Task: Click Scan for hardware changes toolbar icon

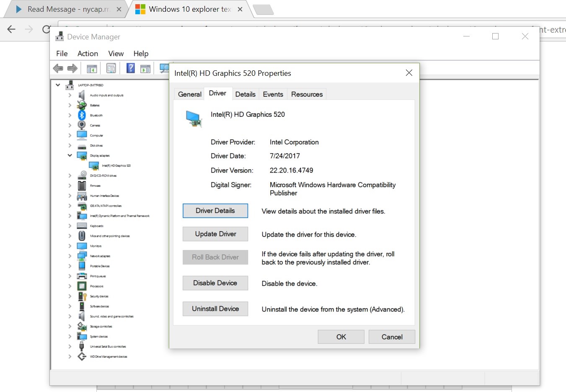Action: click(x=164, y=68)
